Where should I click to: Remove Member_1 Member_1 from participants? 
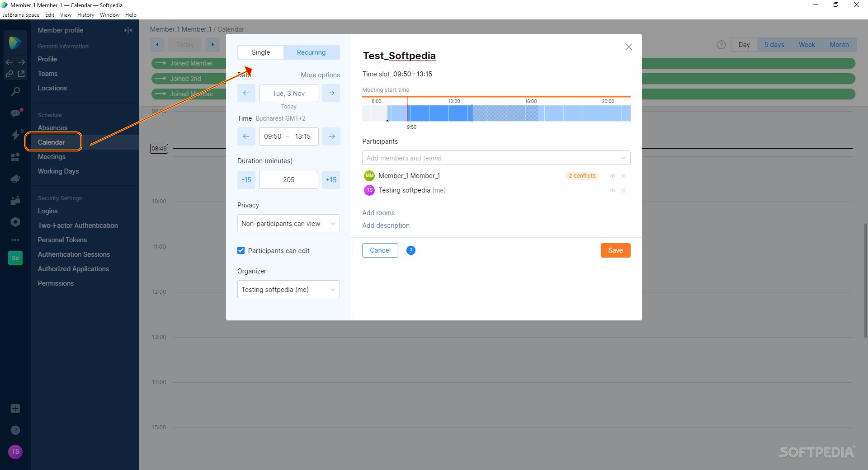tap(623, 176)
